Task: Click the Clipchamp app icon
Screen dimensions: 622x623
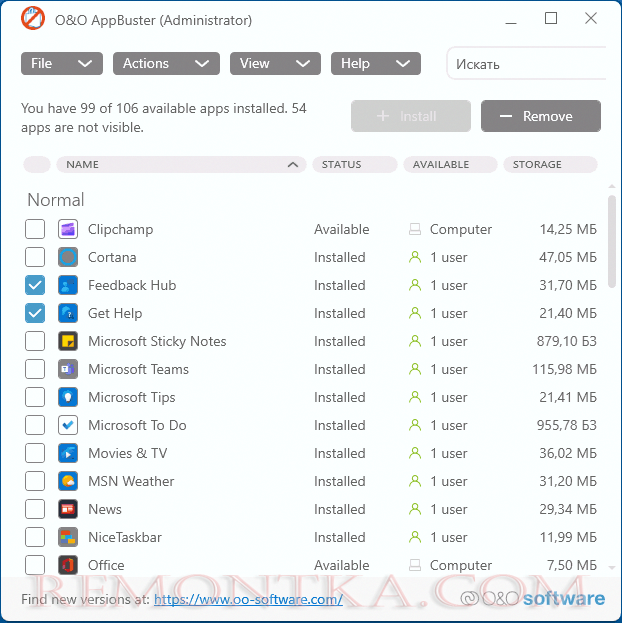Action: tap(68, 229)
